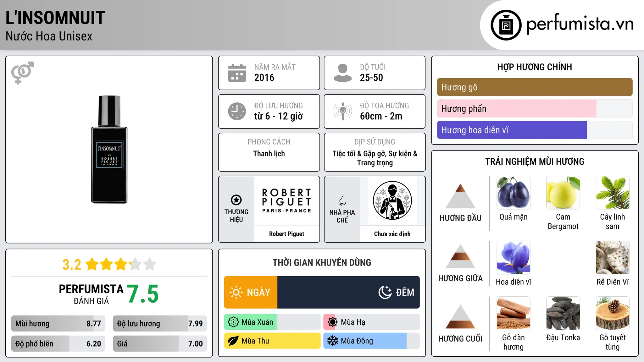Click the sun icon in Ngày bar
This screenshot has height=362, width=644.
tap(236, 292)
